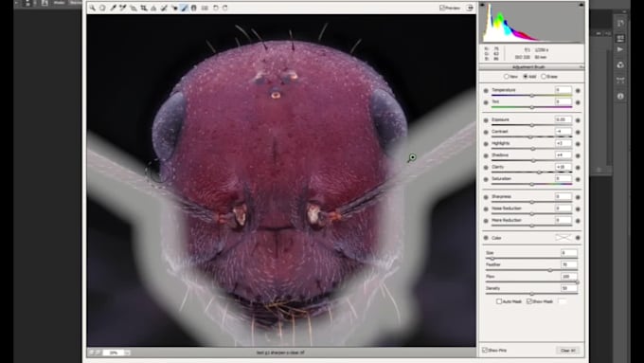
Task: Select the White Balance eyedropper tool
Action: 113,8
